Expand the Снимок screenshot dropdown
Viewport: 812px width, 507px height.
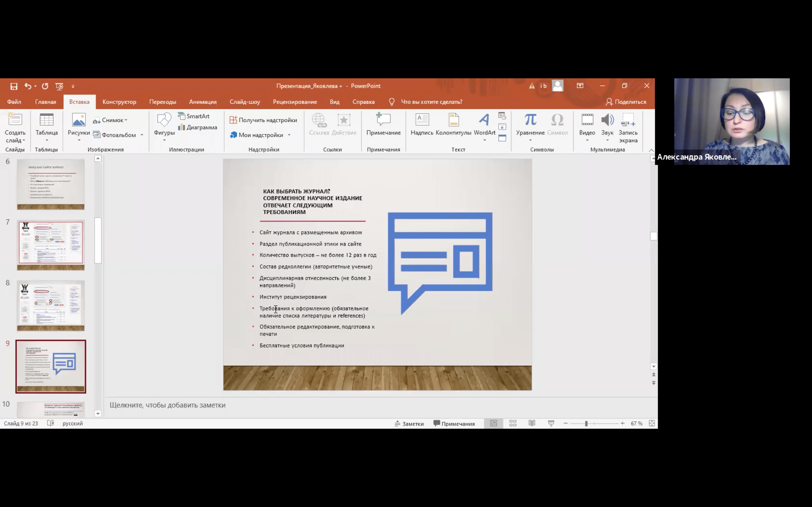pos(126,120)
